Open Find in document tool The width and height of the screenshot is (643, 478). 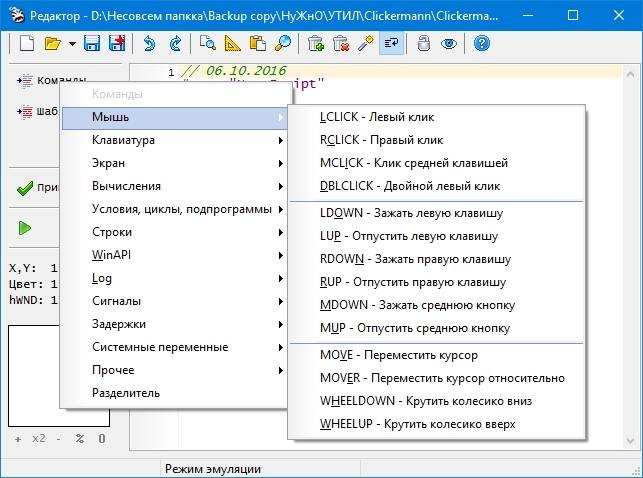(208, 43)
